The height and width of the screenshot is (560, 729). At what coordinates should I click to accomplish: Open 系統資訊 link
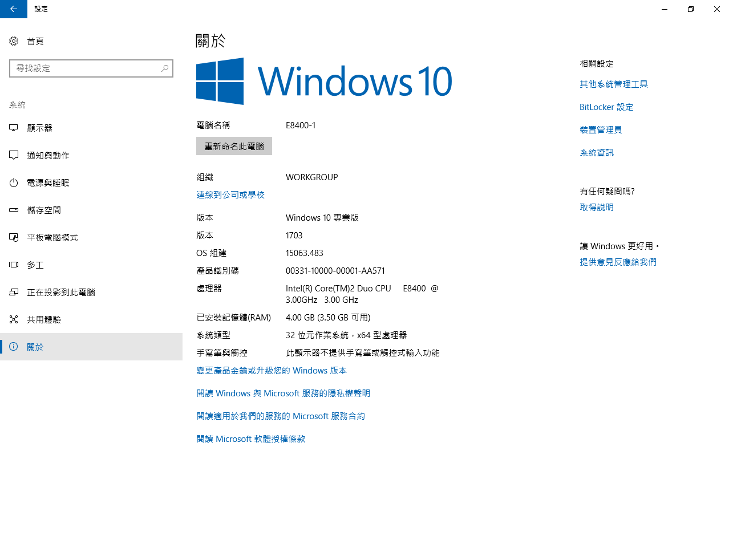(597, 153)
